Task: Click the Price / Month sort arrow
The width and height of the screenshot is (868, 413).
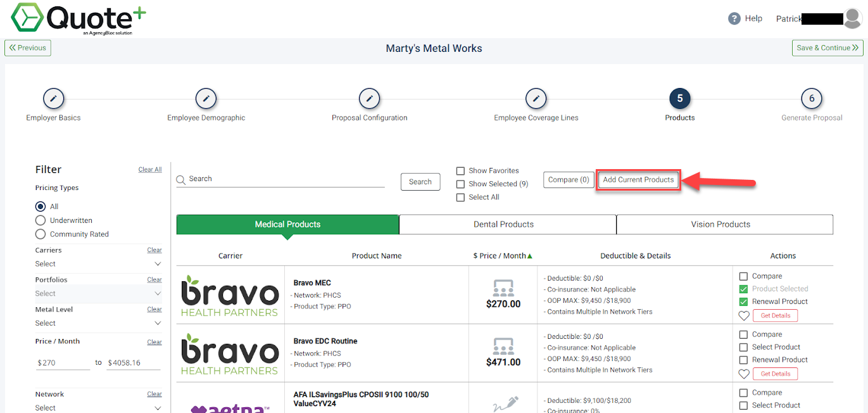Action: pos(530,256)
